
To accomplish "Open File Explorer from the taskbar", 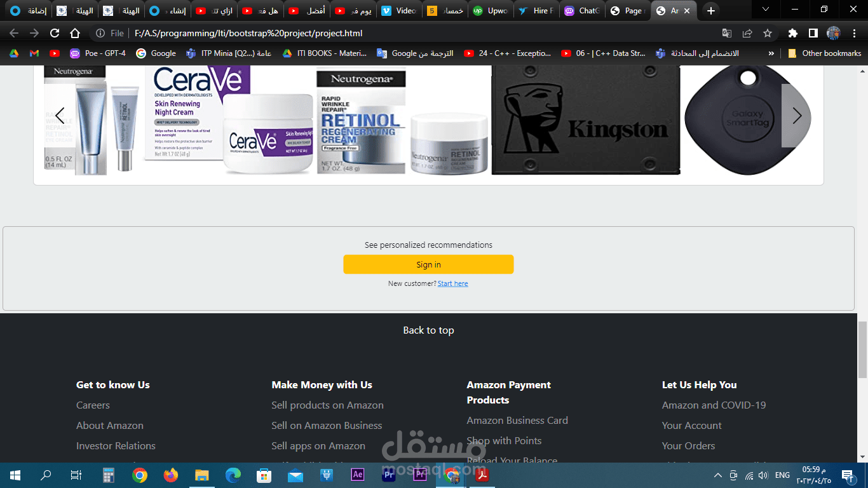I will 201,475.
